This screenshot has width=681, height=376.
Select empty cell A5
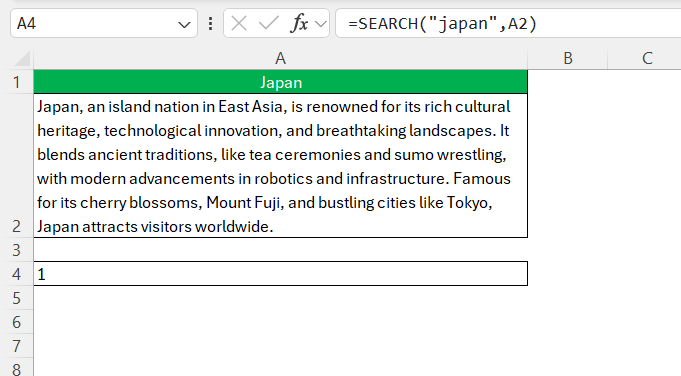point(281,298)
